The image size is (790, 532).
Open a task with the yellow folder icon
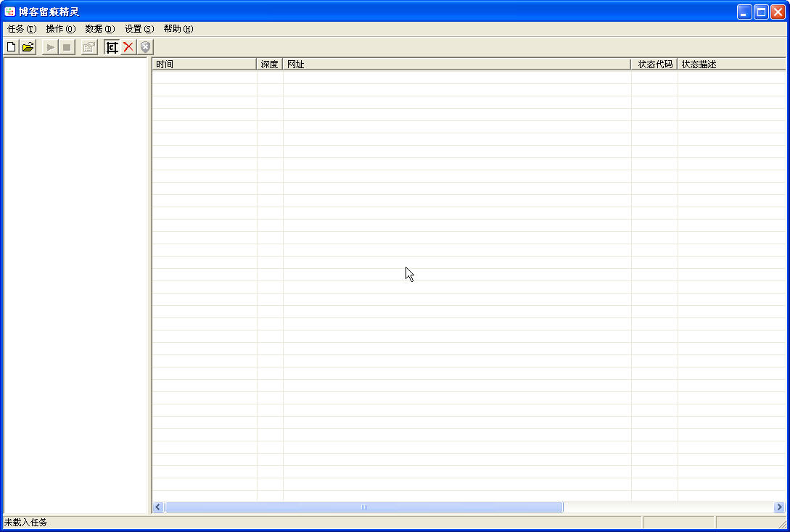coord(28,47)
